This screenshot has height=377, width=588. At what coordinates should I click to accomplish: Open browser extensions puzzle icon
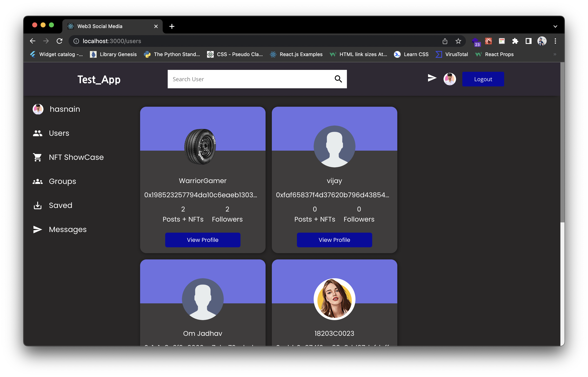coord(515,41)
